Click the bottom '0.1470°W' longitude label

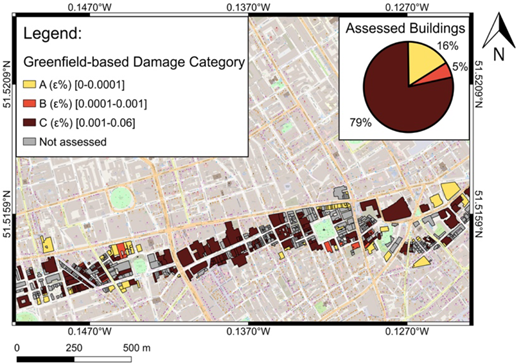click(90, 331)
